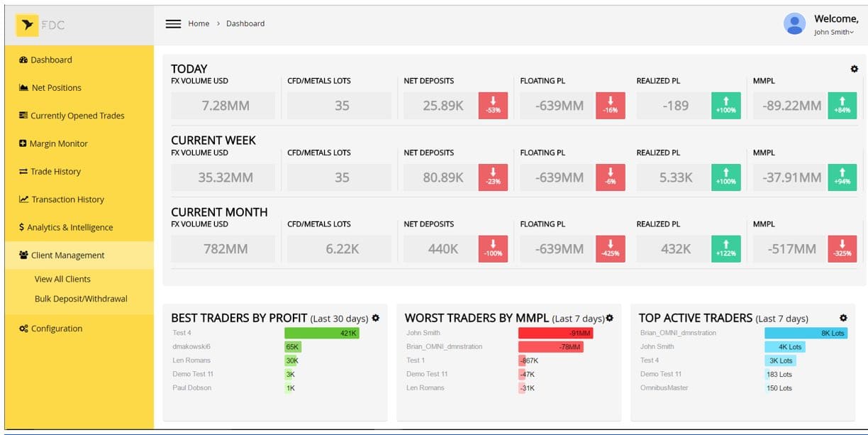Image resolution: width=868 pixels, height=435 pixels.
Task: Click Today's Net Deposits -53% red arrow
Action: click(493, 106)
